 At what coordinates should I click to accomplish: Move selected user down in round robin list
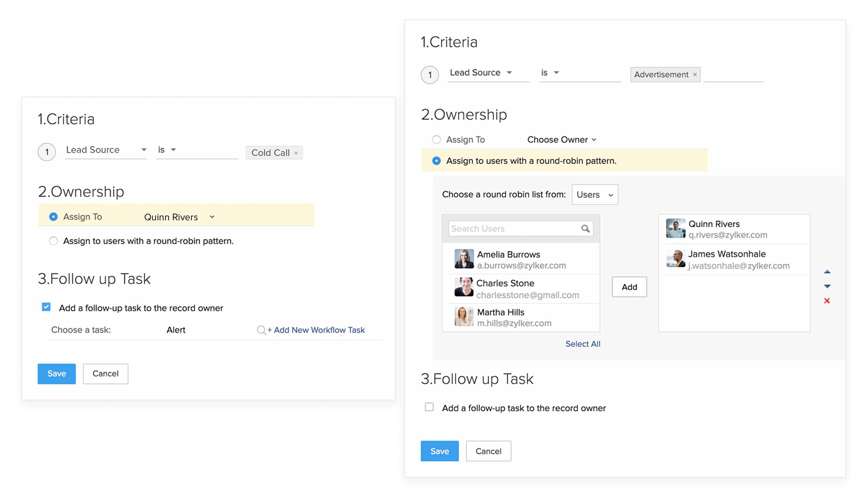(827, 286)
